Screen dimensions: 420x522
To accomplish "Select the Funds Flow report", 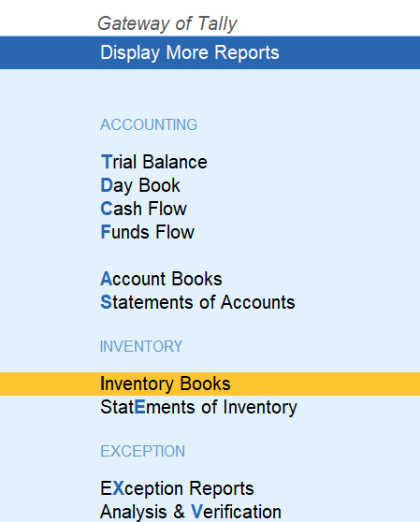I will point(147,232).
